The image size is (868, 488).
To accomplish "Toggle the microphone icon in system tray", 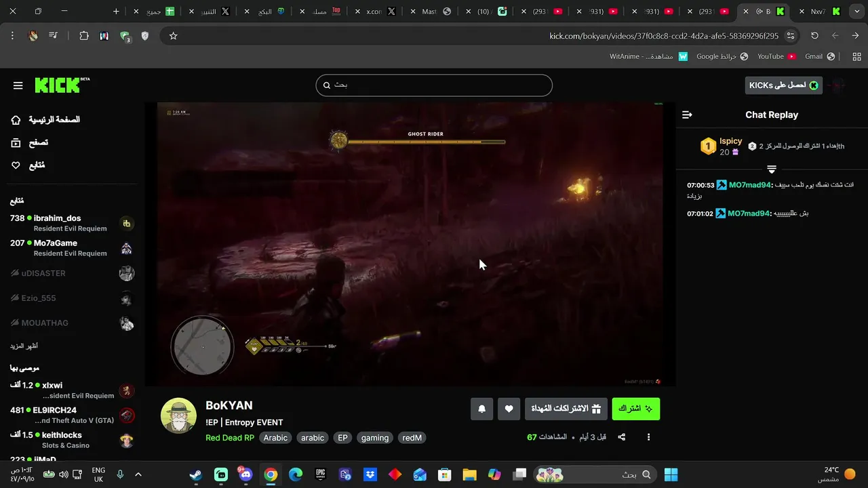I will click(120, 474).
